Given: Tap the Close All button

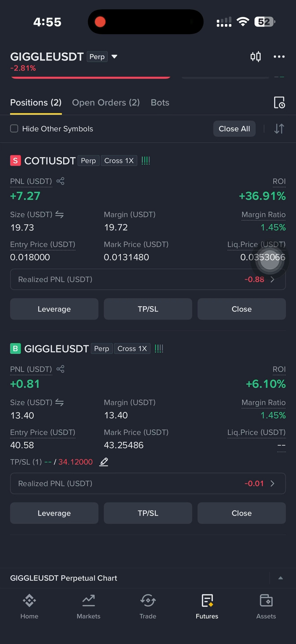Looking at the screenshot, I should (235, 129).
